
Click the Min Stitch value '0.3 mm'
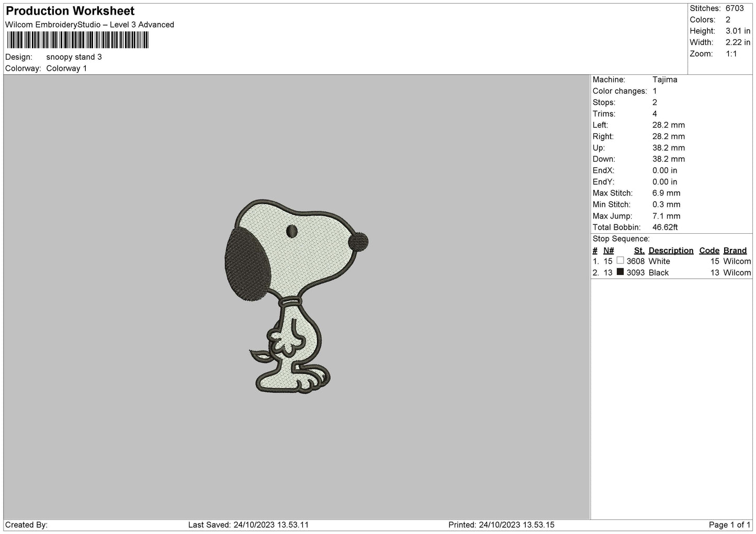tap(667, 204)
